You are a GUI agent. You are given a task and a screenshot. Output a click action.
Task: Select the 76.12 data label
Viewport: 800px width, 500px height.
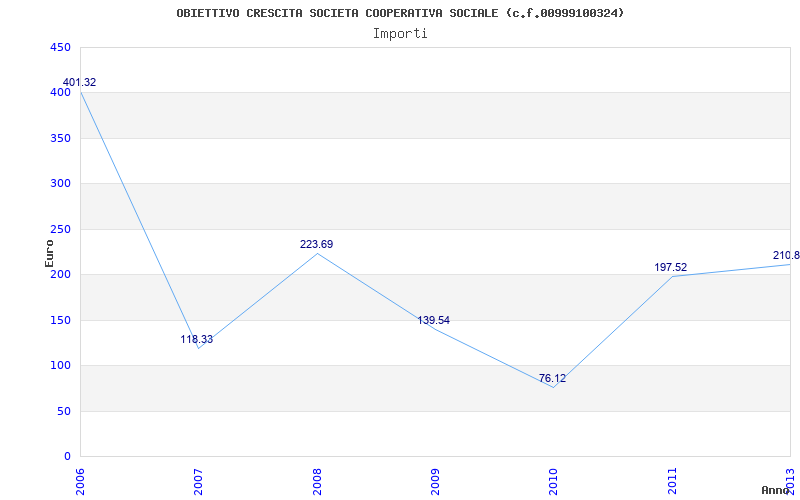tap(552, 379)
